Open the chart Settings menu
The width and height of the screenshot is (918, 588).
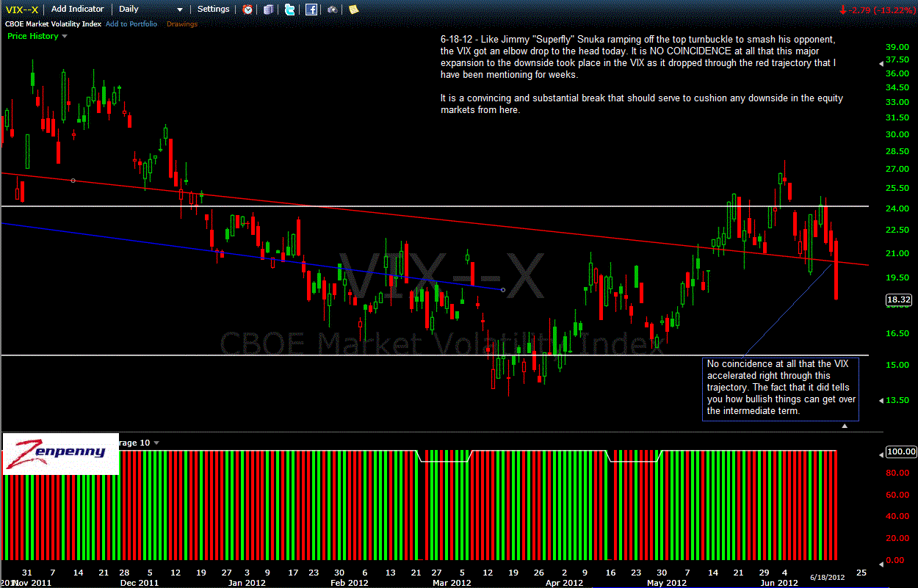pos(214,10)
